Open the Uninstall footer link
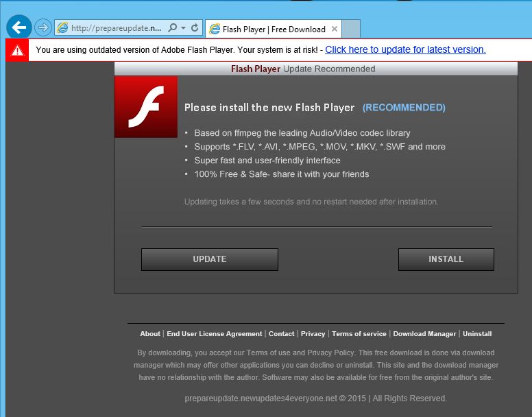This screenshot has width=532, height=417. click(477, 334)
